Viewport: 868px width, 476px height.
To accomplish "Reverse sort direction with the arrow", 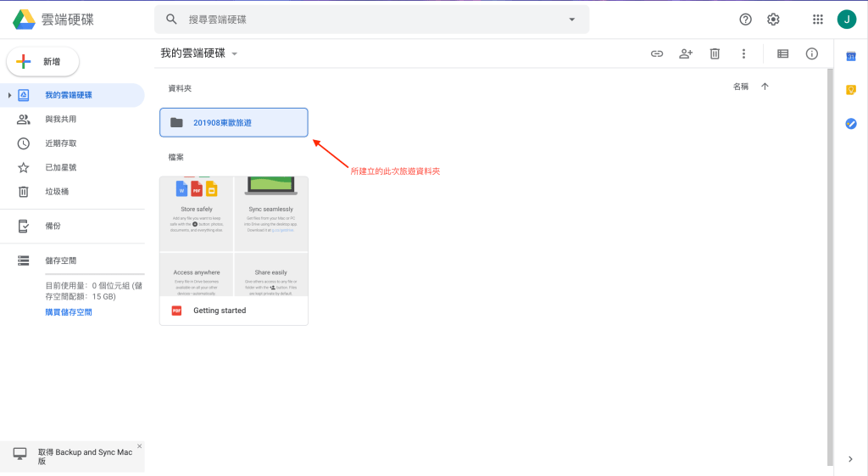I will [x=765, y=87].
